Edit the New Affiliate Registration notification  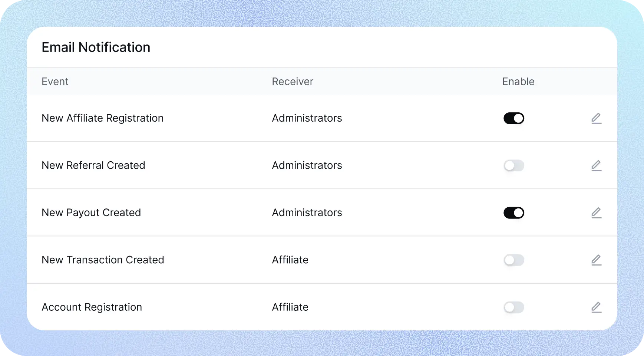(596, 118)
